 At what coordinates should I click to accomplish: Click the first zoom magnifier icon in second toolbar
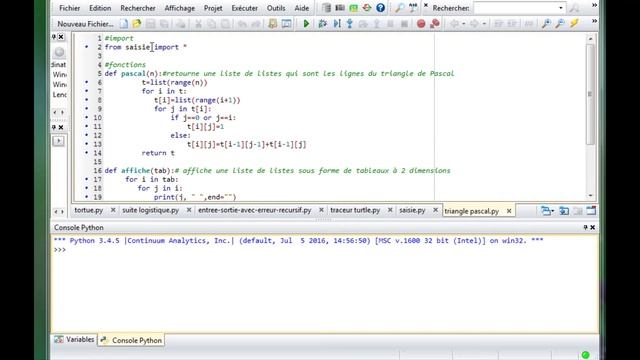point(546,24)
